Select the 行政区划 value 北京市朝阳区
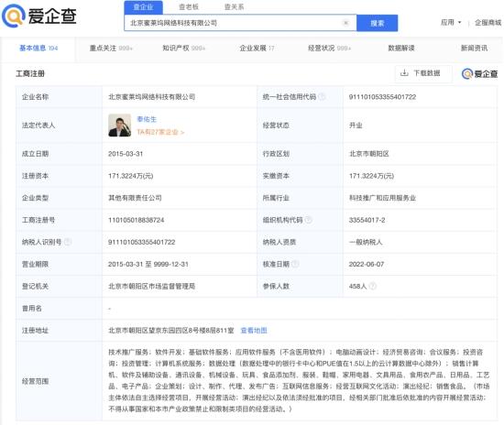This screenshot has height=425, width=504. click(x=369, y=154)
